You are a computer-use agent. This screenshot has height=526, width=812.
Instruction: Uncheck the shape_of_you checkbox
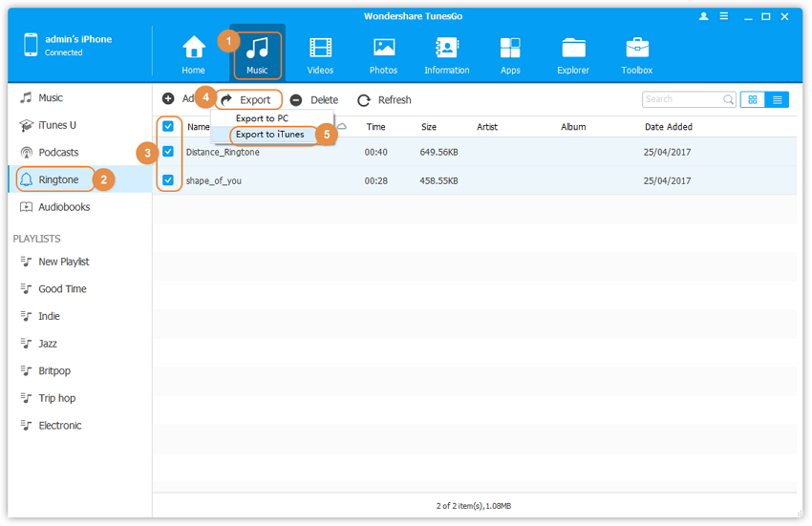point(168,179)
